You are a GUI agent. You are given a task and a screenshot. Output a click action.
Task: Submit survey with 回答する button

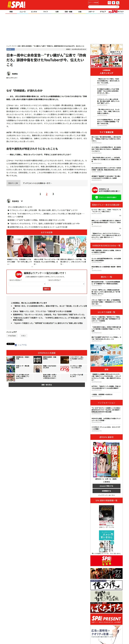coord(47,289)
